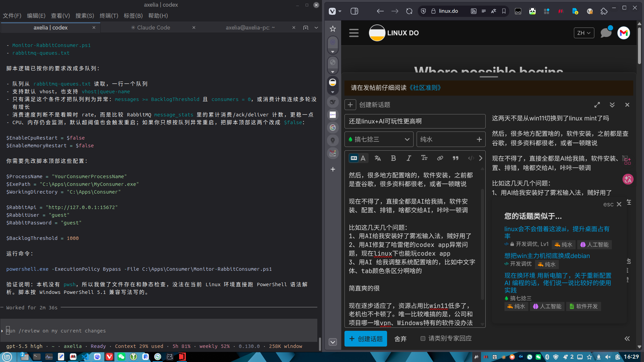
Task: Expand composer to fullscreen
Action: (x=597, y=105)
